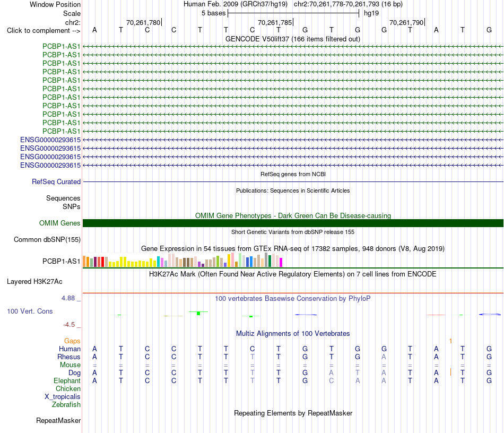
Task: Click the orange '1' gap marker
Action: pos(450,341)
